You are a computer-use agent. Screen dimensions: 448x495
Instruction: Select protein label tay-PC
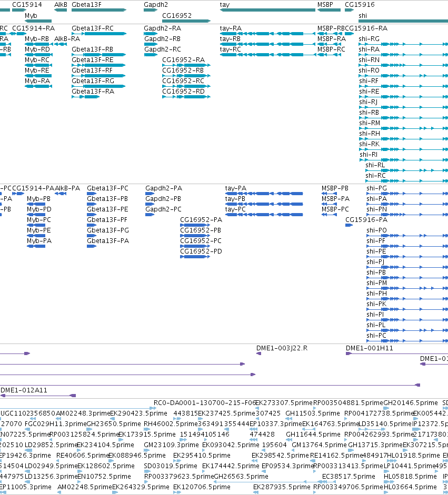click(x=235, y=209)
